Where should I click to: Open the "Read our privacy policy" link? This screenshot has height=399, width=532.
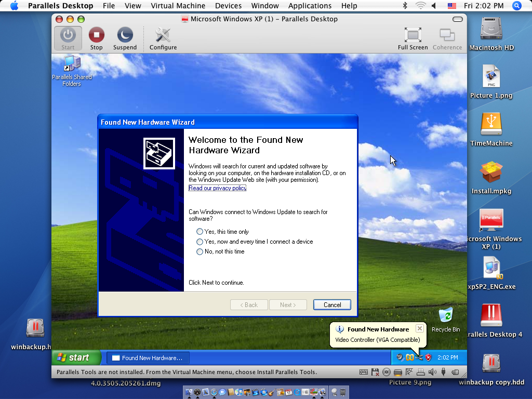217,188
